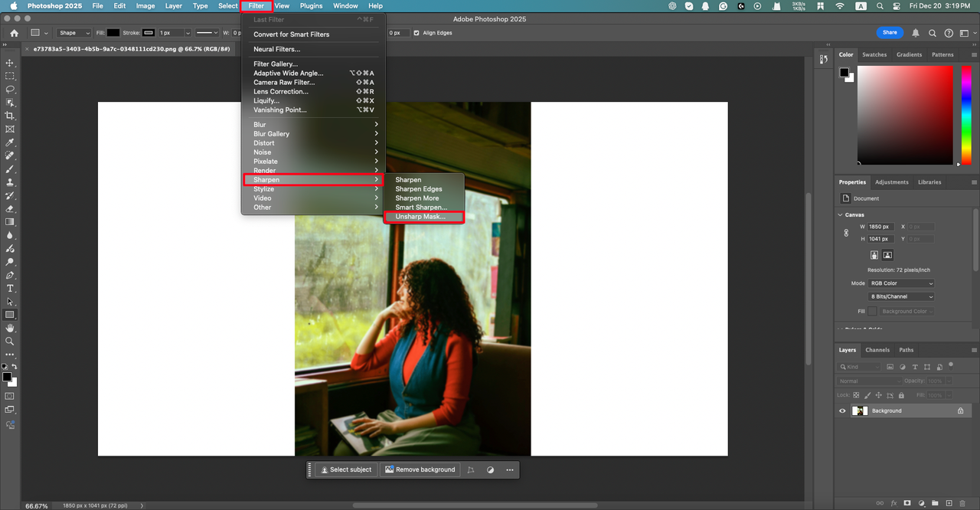Screen dimensions: 980x510
Task: Select the Hand tool
Action: (x=10, y=328)
